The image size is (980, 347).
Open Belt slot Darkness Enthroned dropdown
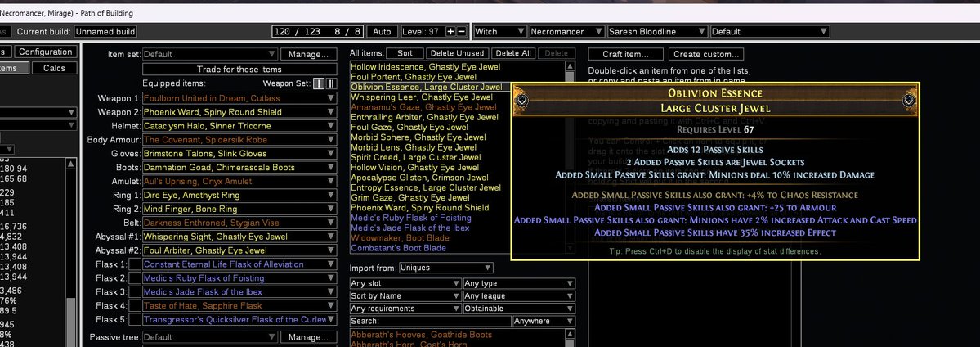click(239, 223)
